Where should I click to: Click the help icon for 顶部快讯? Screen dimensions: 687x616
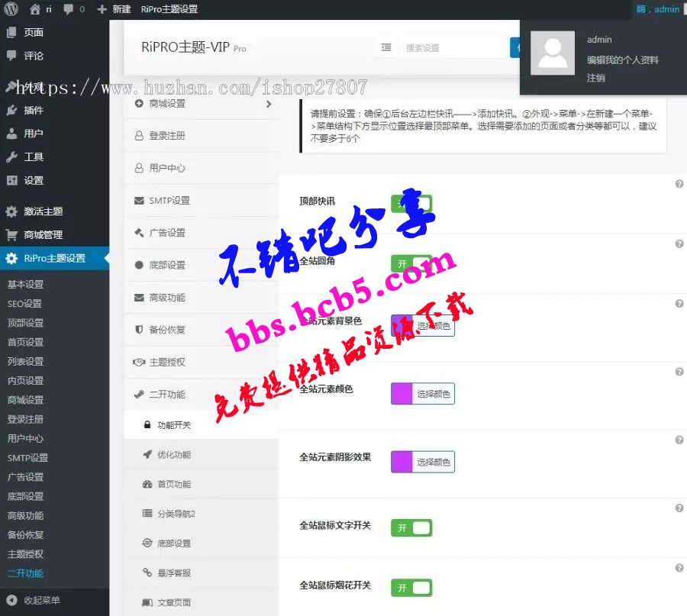click(679, 184)
